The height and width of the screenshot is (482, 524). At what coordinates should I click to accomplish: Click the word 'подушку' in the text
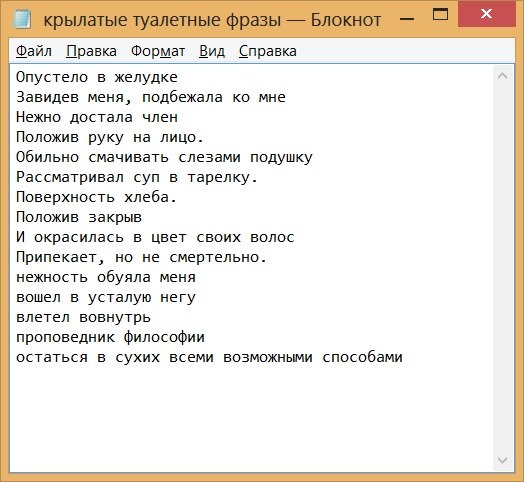click(x=281, y=157)
